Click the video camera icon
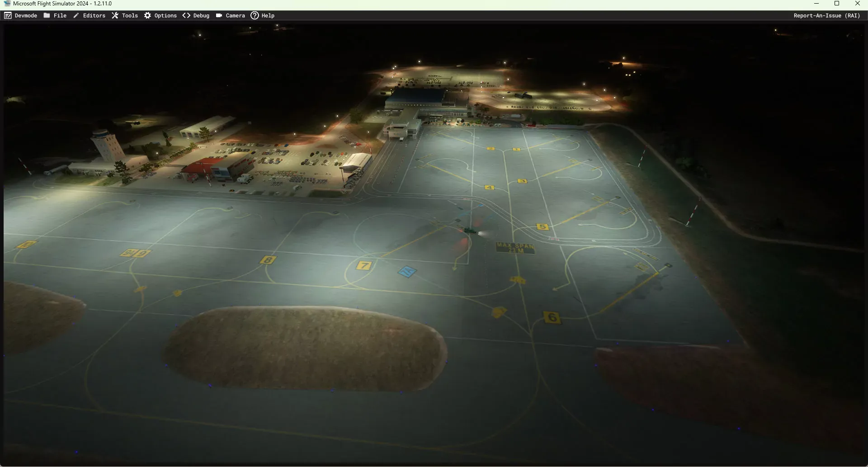Image resolution: width=868 pixels, height=467 pixels. pyautogui.click(x=219, y=15)
